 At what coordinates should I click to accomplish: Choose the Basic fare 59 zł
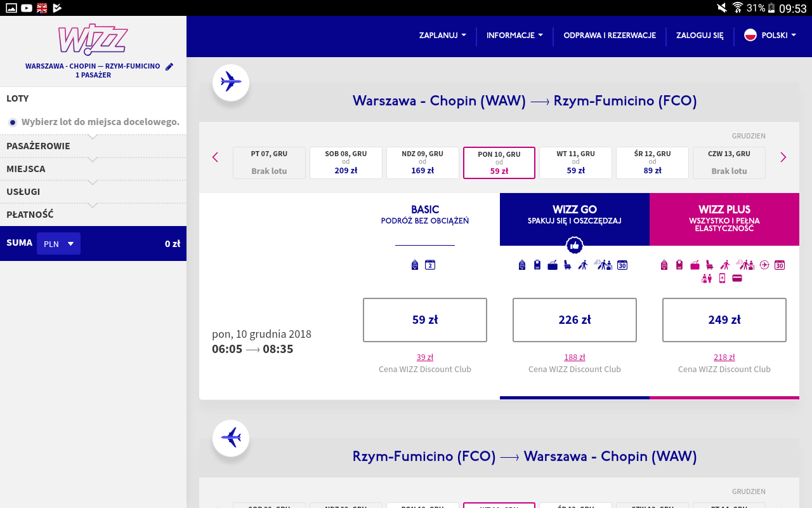point(425,320)
